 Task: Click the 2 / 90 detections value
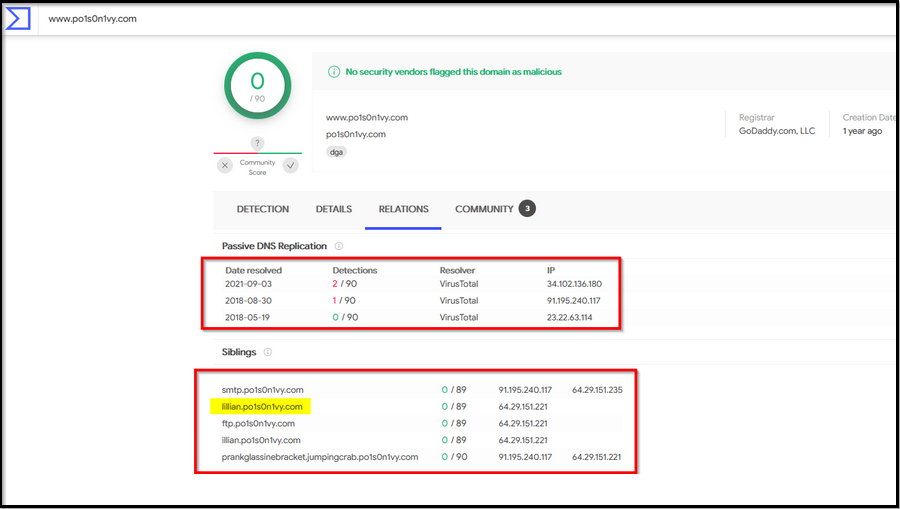(x=344, y=284)
